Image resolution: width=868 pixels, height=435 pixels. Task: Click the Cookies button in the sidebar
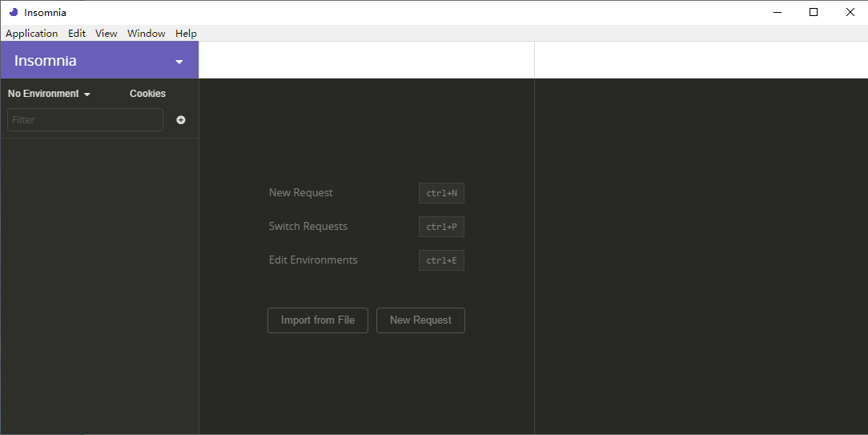click(x=147, y=94)
